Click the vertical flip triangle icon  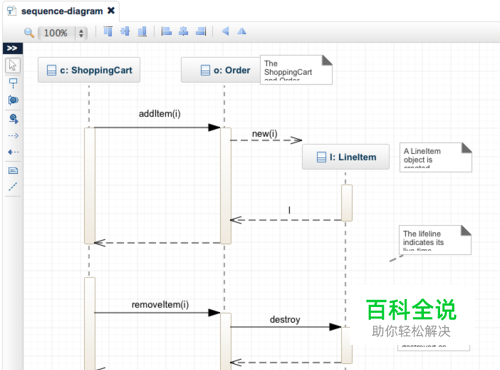click(242, 31)
